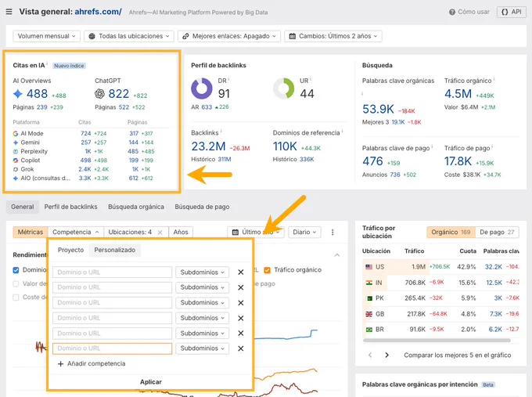Click the plus icon Añadir competencia
Screen dimensions: 532x397
tap(61, 363)
